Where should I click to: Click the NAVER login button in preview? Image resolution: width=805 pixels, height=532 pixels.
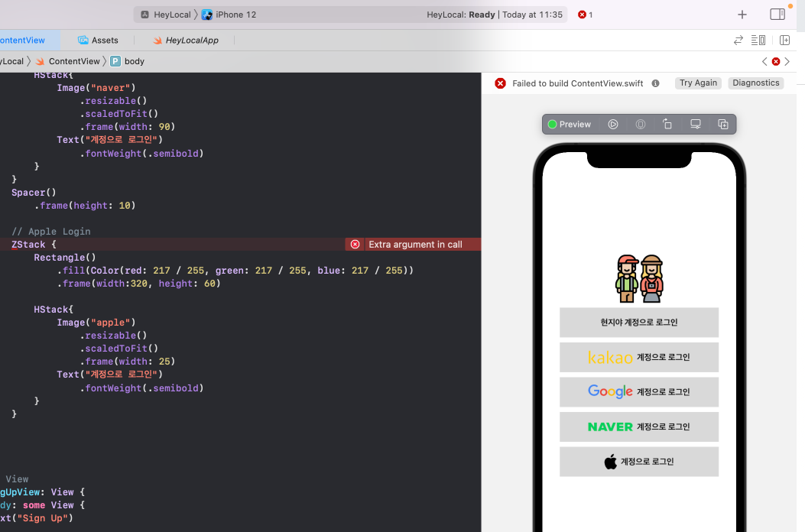coord(638,427)
